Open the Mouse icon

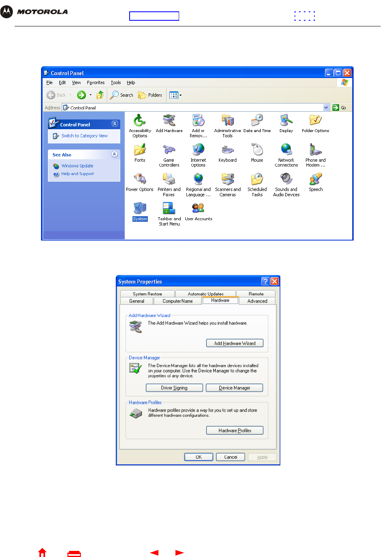pyautogui.click(x=257, y=153)
